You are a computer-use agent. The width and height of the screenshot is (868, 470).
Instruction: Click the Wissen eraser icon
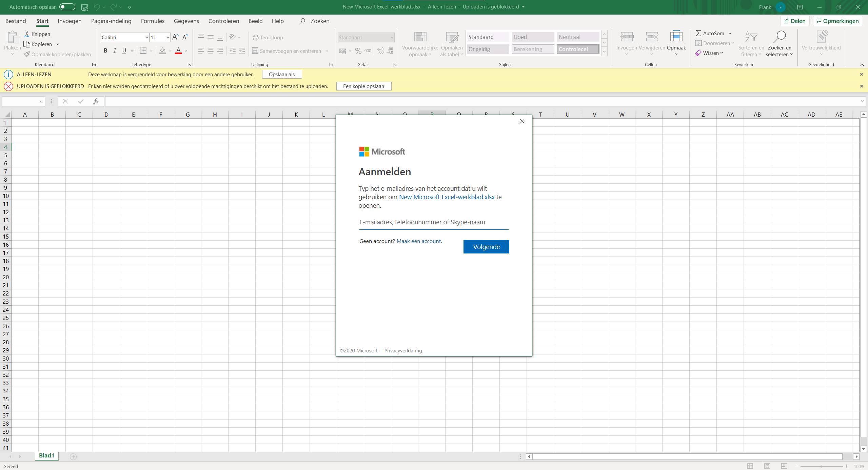(x=698, y=53)
